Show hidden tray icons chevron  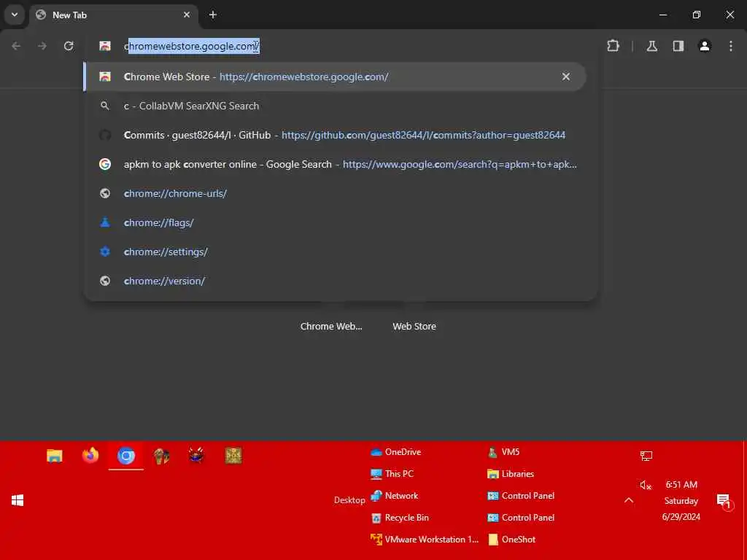tap(629, 500)
